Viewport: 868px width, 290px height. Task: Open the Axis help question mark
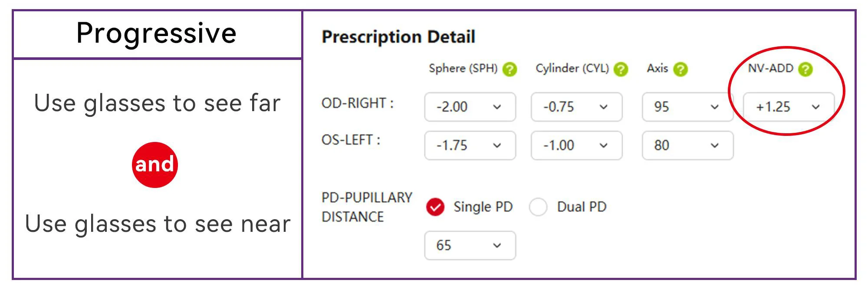click(x=680, y=69)
